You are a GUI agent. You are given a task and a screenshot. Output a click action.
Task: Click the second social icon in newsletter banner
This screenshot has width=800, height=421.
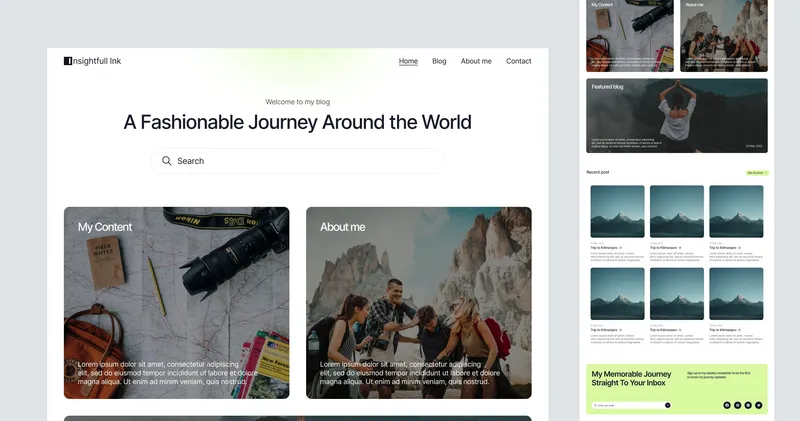738,405
